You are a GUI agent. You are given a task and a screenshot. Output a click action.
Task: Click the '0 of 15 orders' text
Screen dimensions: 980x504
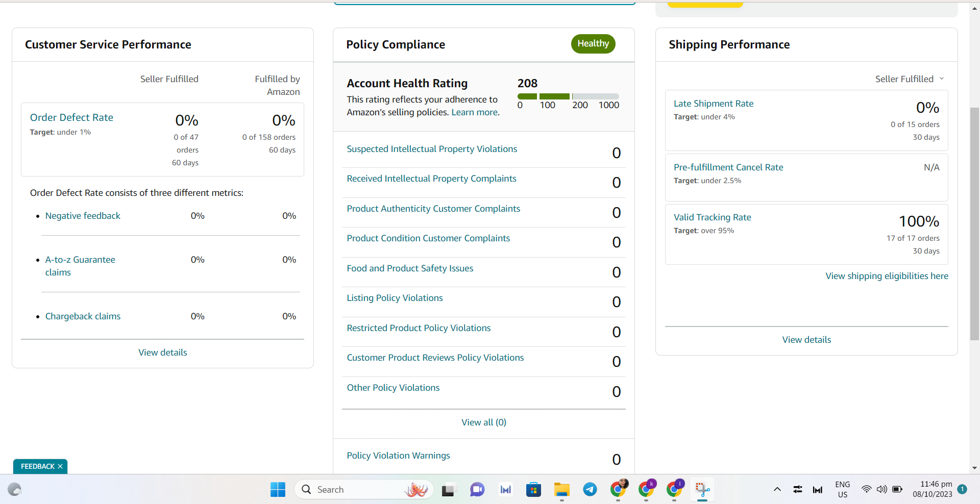[915, 124]
